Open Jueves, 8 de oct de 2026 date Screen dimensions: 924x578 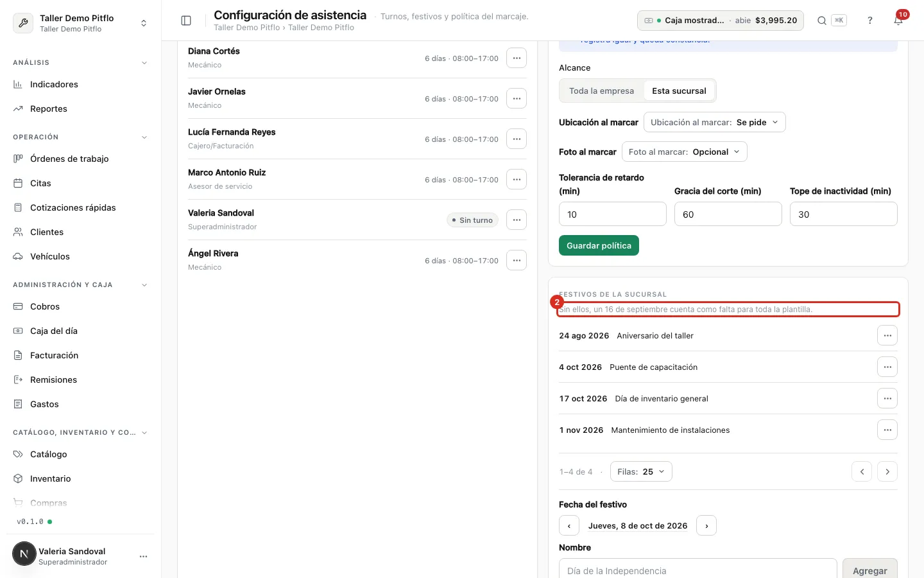[638, 525]
